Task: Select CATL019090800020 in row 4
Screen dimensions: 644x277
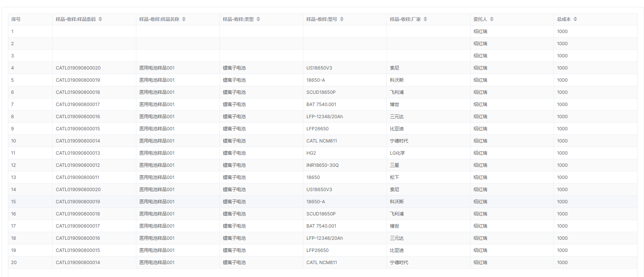Action: [x=78, y=68]
